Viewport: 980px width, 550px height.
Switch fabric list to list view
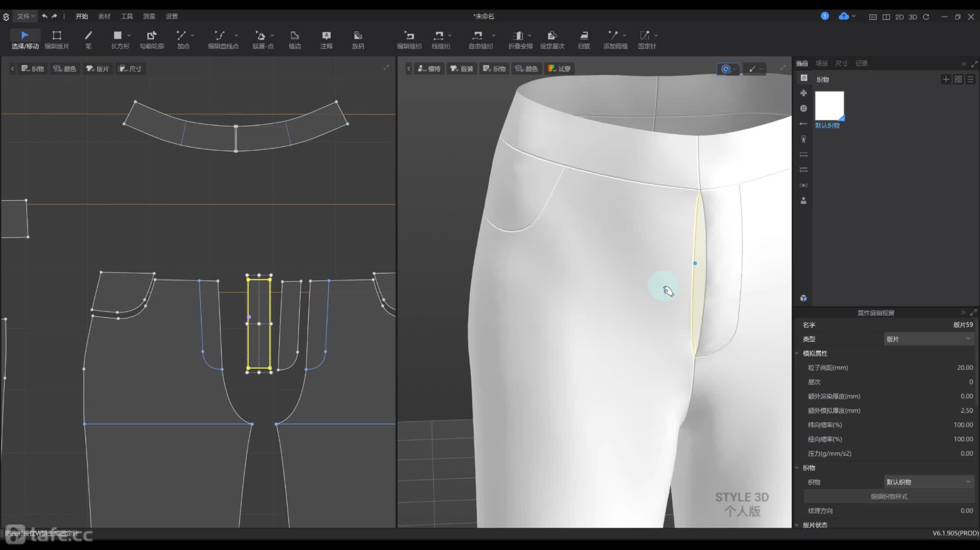[x=970, y=79]
